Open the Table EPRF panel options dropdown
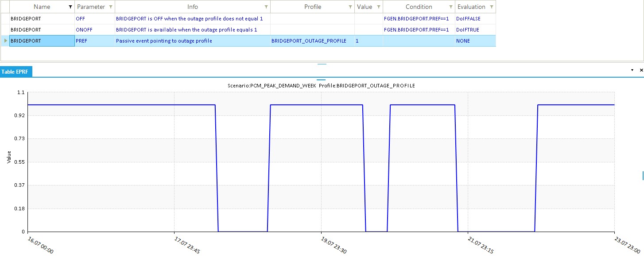644x260 pixels. pos(632,71)
